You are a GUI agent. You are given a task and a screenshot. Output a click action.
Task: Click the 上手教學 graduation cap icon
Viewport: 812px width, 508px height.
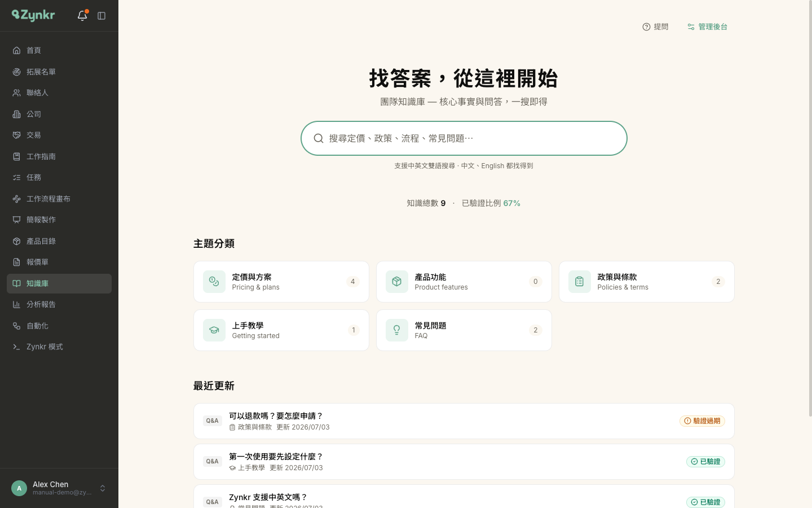tap(214, 330)
